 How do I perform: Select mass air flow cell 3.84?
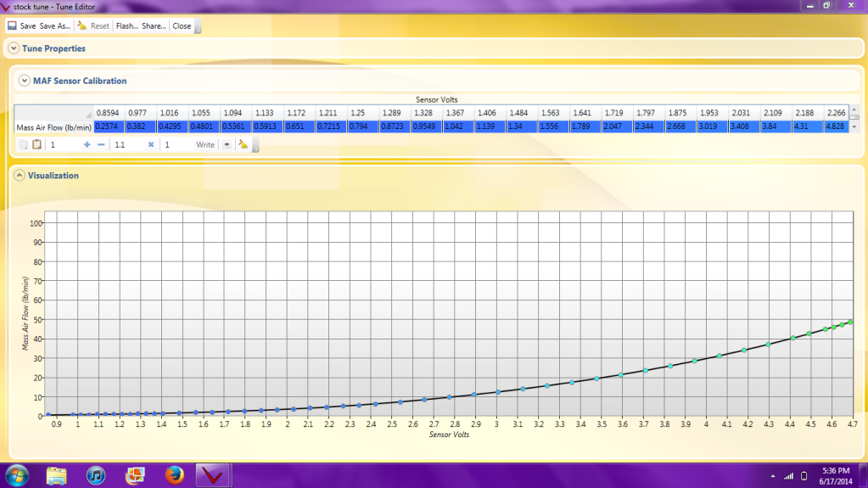(x=776, y=126)
